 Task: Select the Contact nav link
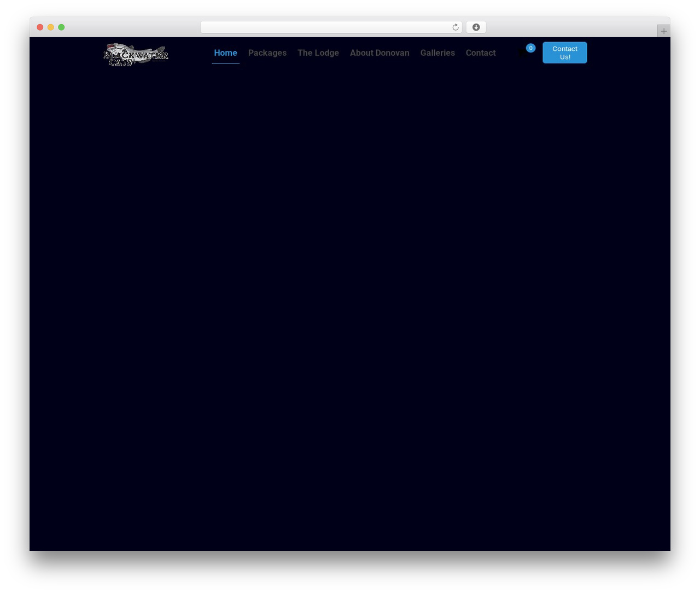[x=481, y=53]
